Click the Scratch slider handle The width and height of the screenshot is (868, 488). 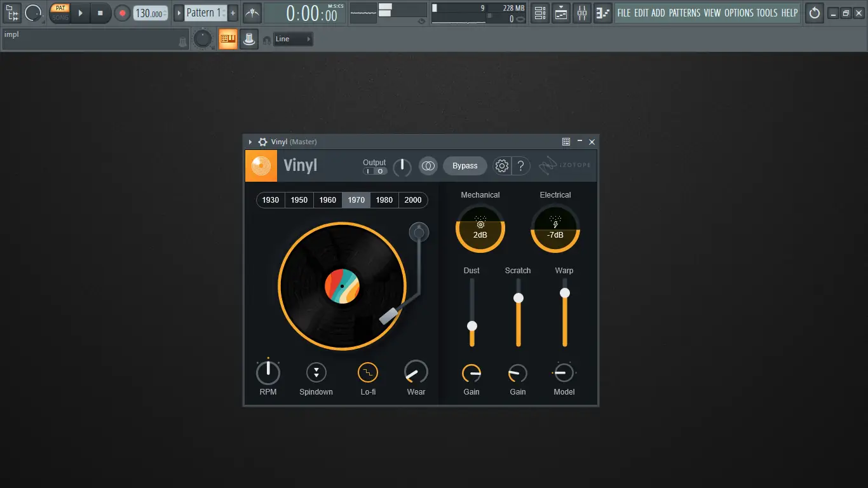[519, 298]
